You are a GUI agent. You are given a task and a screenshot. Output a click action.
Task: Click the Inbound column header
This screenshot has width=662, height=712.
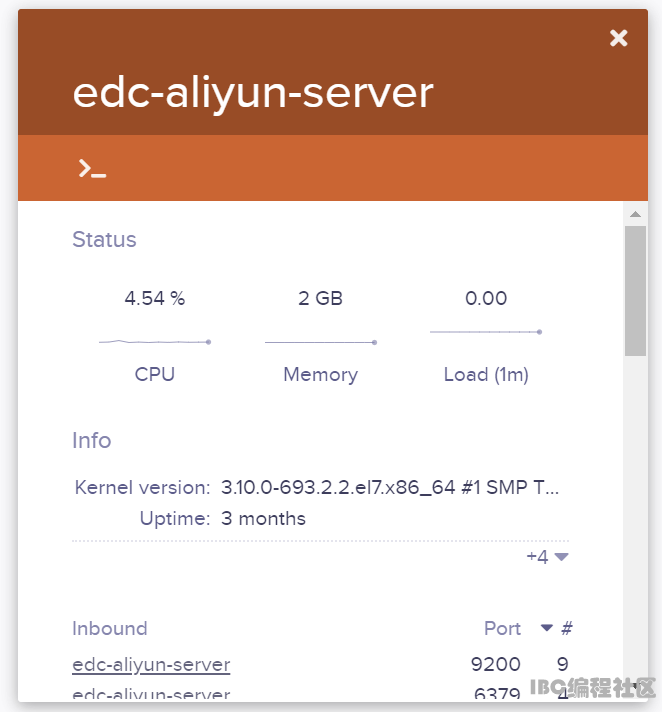tap(110, 628)
